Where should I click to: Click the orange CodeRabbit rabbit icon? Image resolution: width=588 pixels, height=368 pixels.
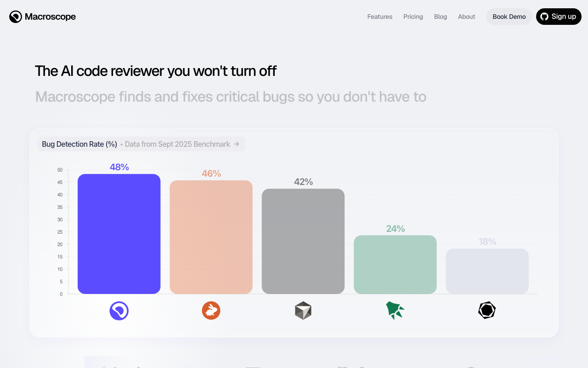pyautogui.click(x=211, y=310)
